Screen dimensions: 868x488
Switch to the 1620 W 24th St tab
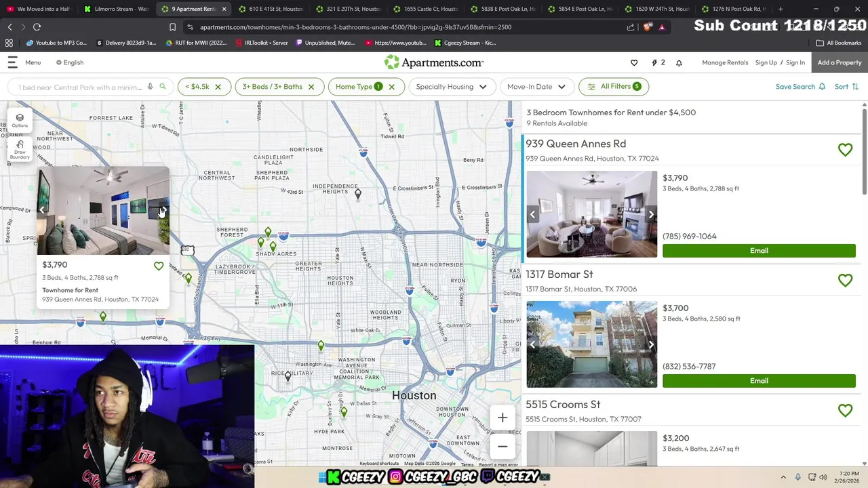point(658,9)
